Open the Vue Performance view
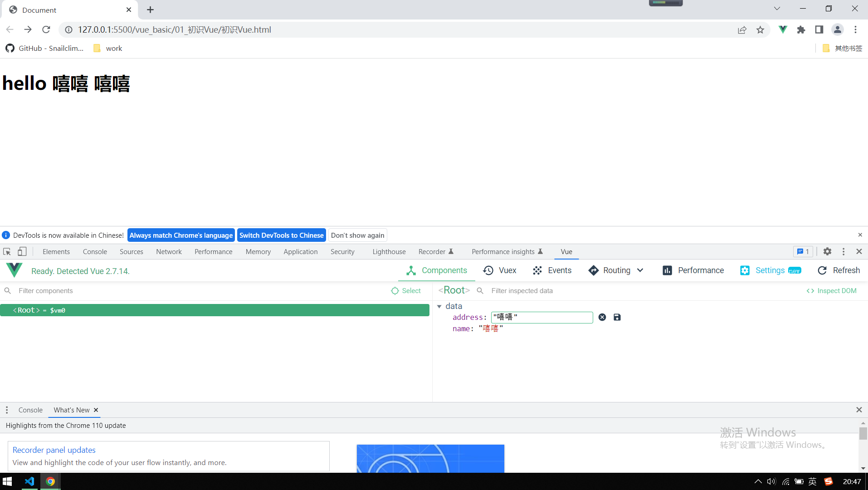The image size is (868, 490). (x=693, y=270)
